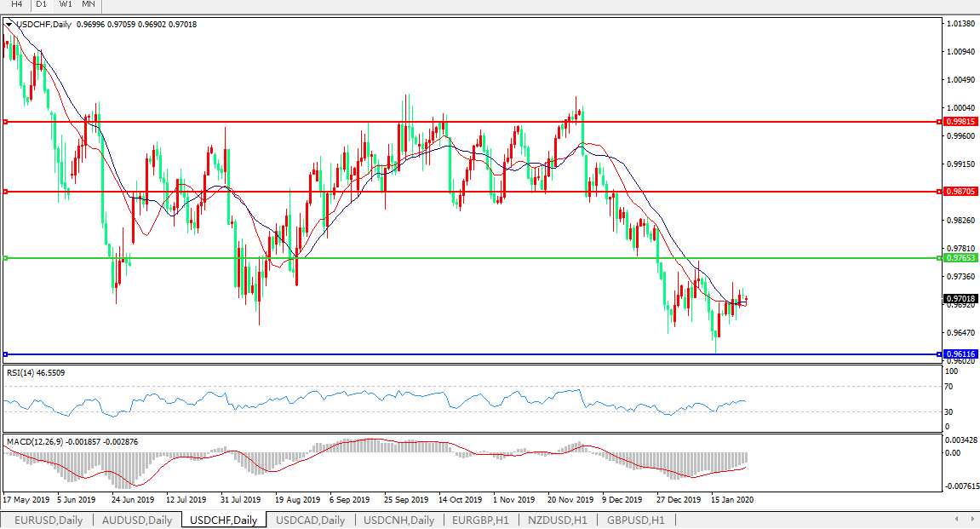Screen dimensions: 980x529
Task: Click the blue 0.96116 support price tag
Action: 960,354
